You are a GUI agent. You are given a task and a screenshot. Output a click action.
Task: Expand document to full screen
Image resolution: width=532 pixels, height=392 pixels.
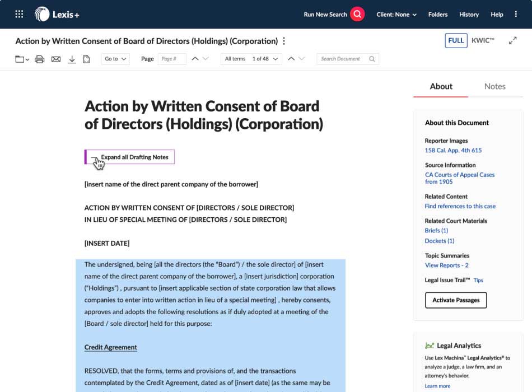[512, 41]
